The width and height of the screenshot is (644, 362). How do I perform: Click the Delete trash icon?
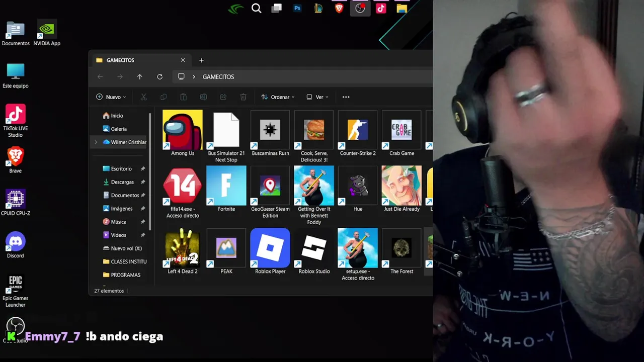[243, 97]
